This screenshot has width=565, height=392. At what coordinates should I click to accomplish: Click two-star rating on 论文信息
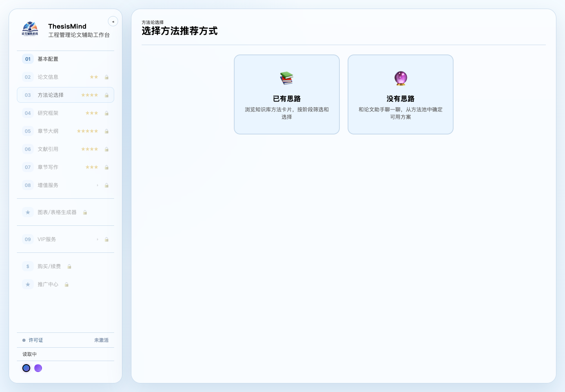[x=94, y=77]
